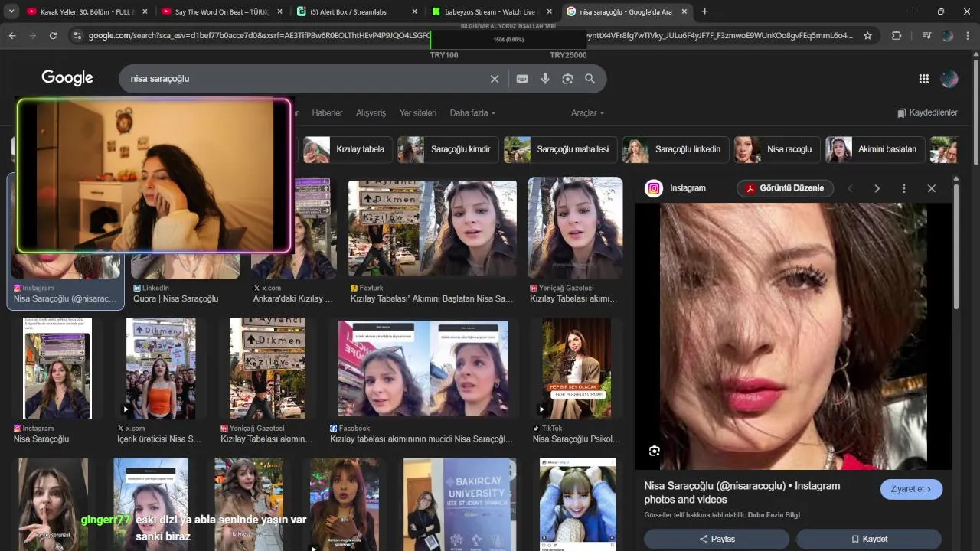Open the browser extensions puzzle icon
This screenshot has width=980, height=551.
(896, 35)
